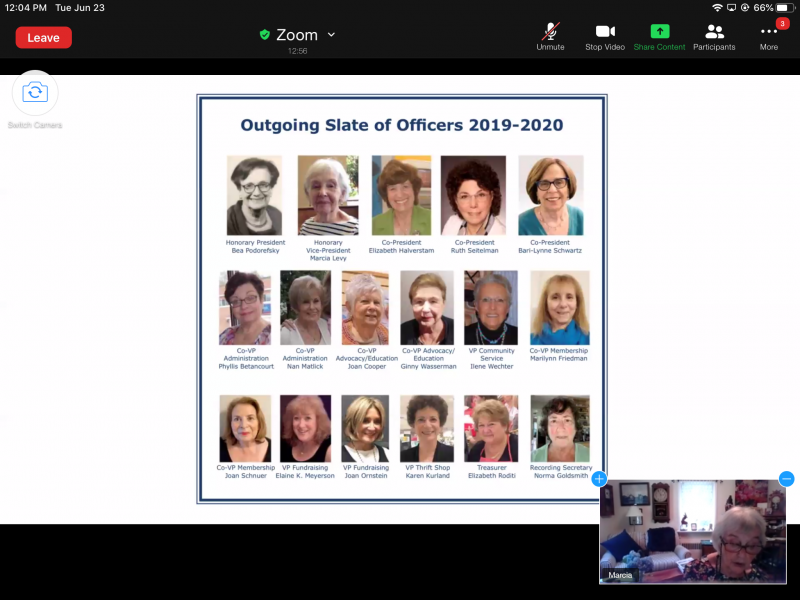Click the Marcia name label on self-view
Screen dimensions: 800x600
tap(620, 575)
